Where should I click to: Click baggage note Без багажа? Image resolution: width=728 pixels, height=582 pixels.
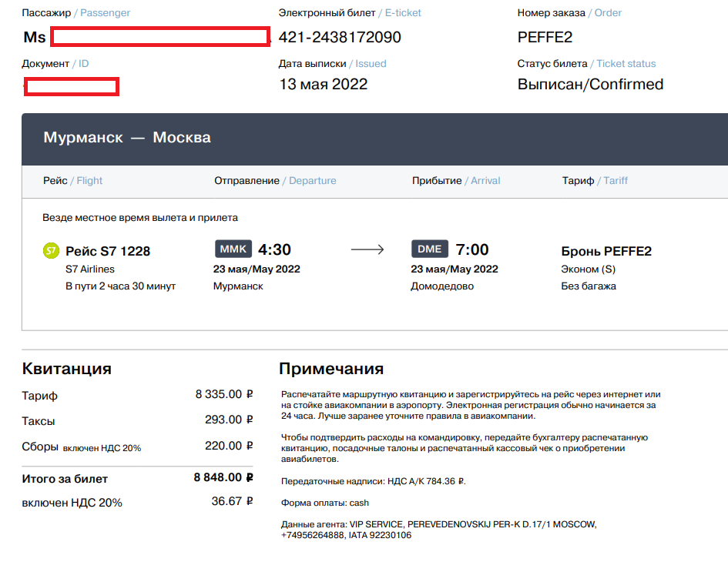[589, 286]
